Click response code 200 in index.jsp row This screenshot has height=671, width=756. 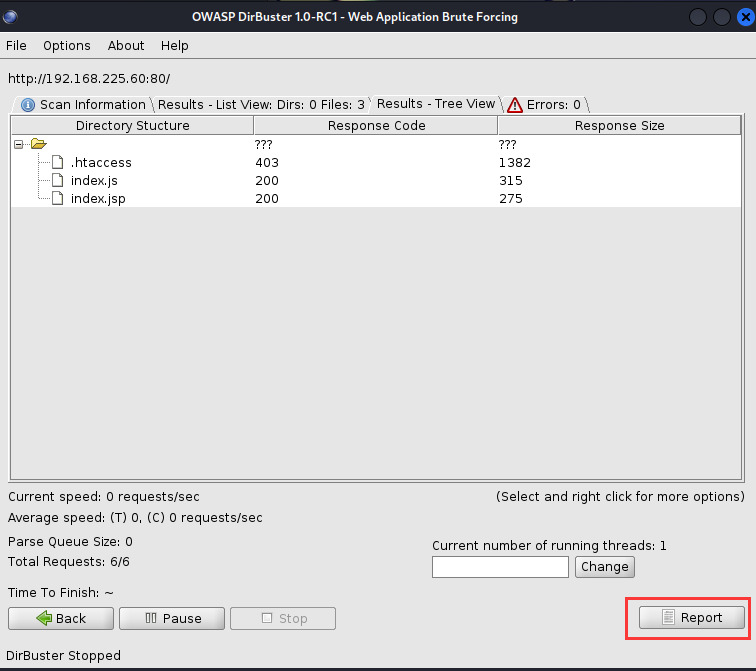(x=267, y=198)
